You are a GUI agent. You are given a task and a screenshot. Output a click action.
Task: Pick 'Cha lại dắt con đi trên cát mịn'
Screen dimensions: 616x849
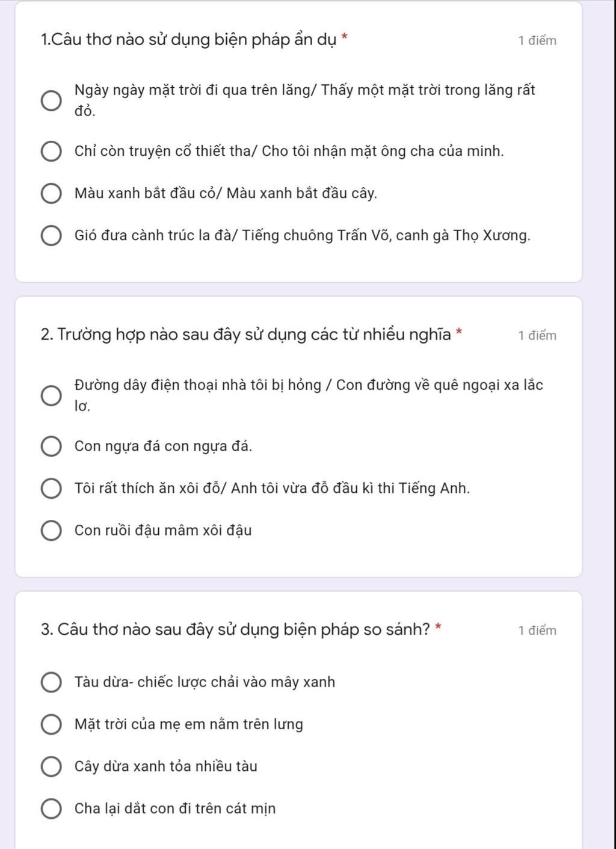(x=51, y=809)
